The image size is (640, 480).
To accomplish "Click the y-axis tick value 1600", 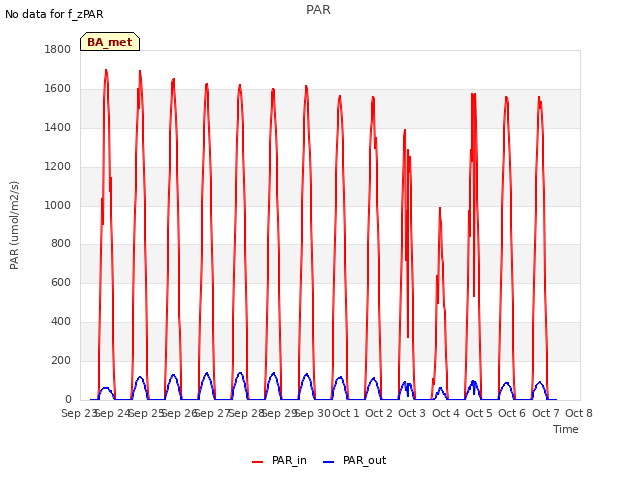I will (58, 89).
